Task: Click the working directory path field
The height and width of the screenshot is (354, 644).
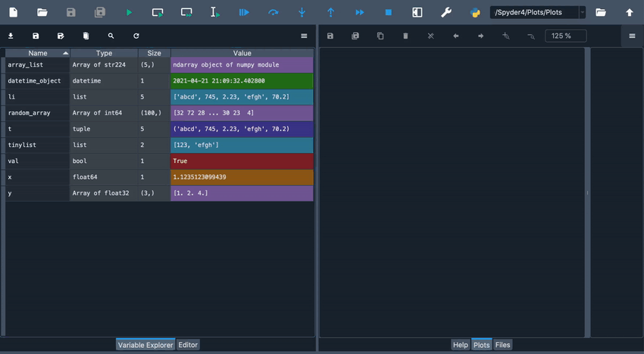Action: point(534,12)
